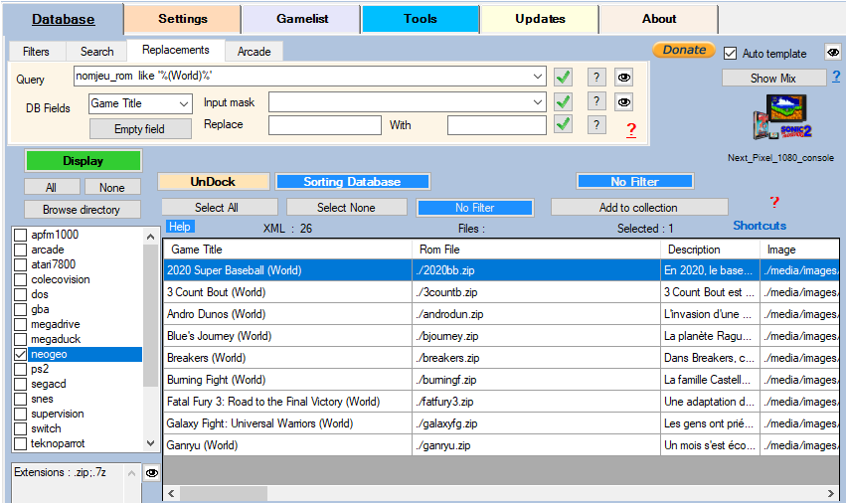The height and width of the screenshot is (504, 847).
Task: Open the Arcade sub-tab
Action: point(254,52)
